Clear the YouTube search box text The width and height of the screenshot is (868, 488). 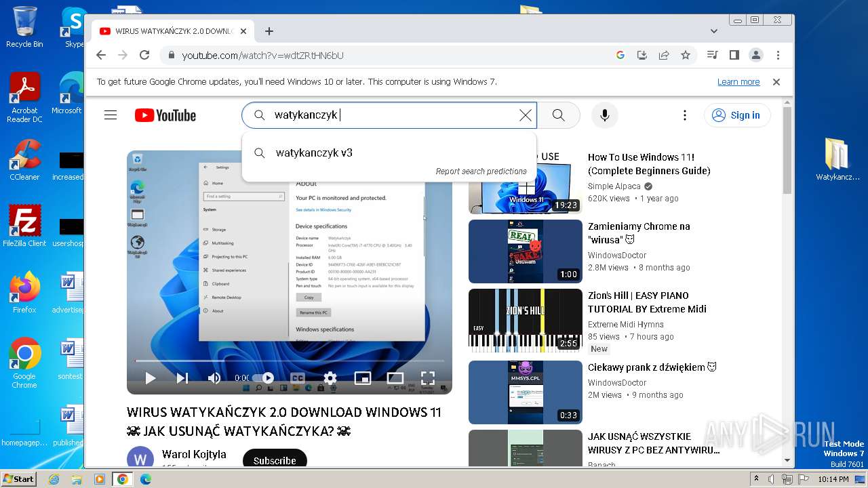click(526, 115)
